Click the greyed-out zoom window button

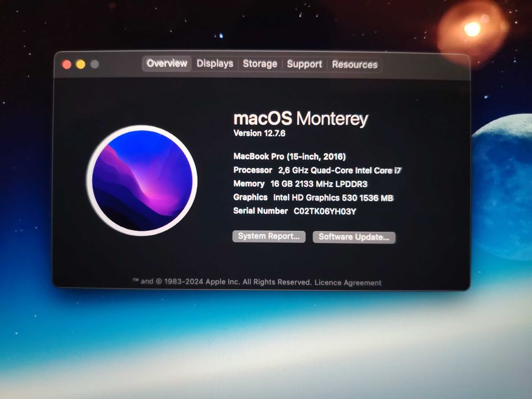[x=95, y=64]
